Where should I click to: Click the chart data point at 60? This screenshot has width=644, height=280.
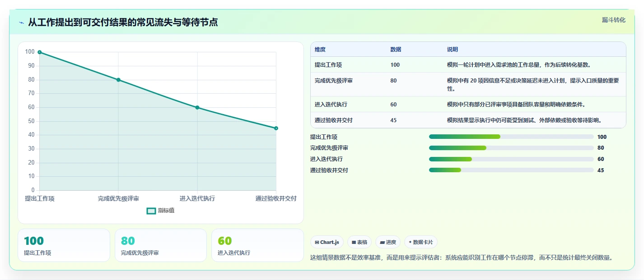point(197,107)
